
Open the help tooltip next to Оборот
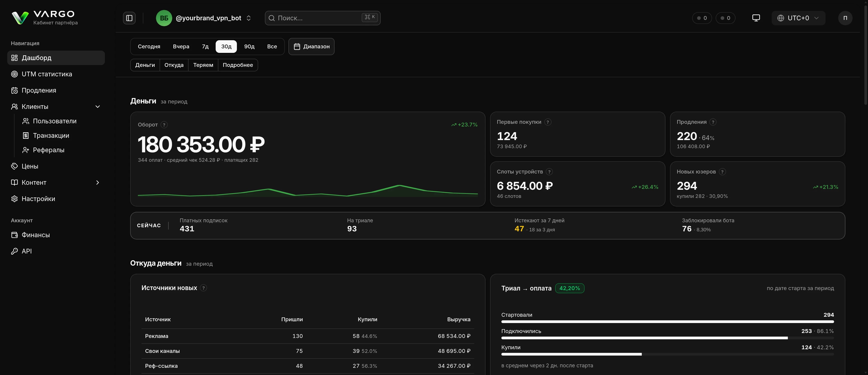[164, 125]
